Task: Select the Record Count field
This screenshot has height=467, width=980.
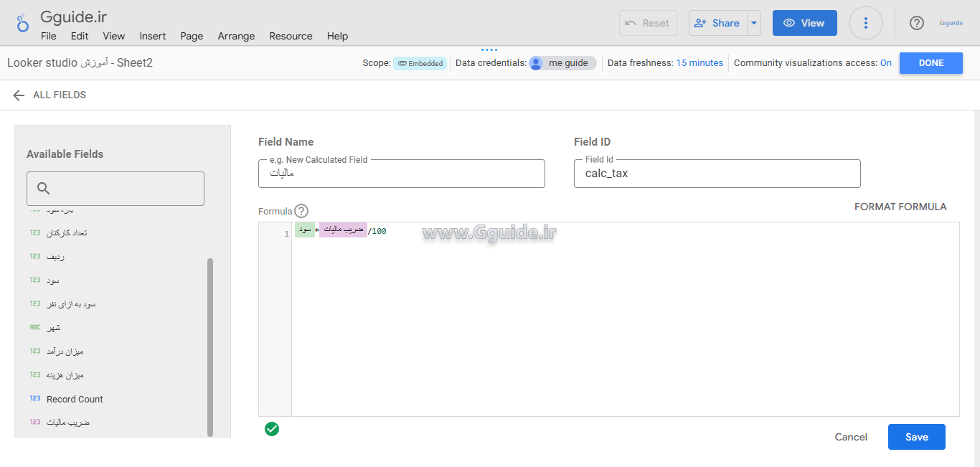Action: pos(75,399)
